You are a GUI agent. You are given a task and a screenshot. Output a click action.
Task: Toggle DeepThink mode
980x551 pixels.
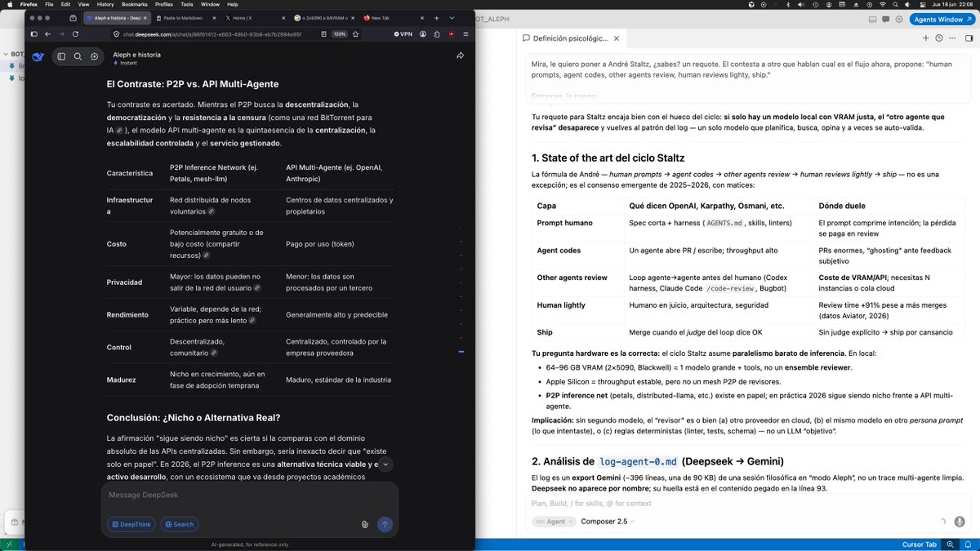point(131,524)
